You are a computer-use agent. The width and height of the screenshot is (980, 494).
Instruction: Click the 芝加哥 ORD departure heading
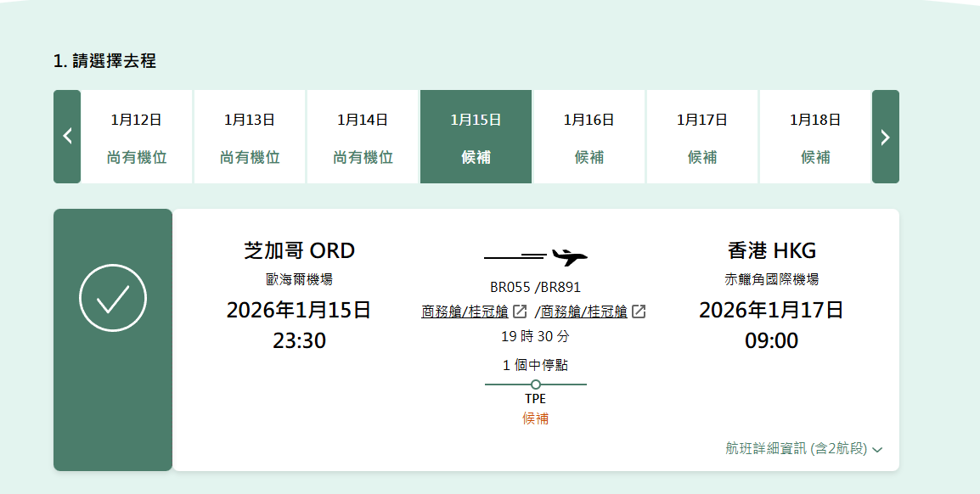tap(299, 250)
